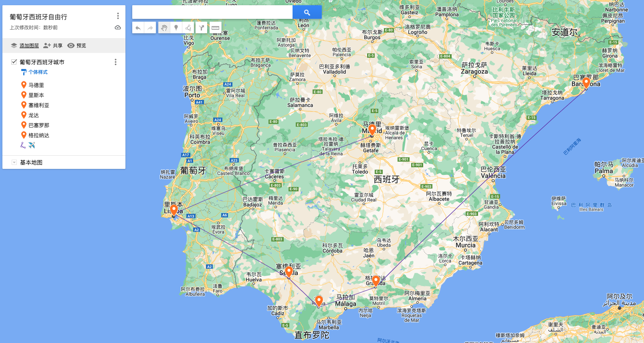Viewport: 644px width, 343px height.
Task: Click the Barcelona map marker
Action: [586, 83]
